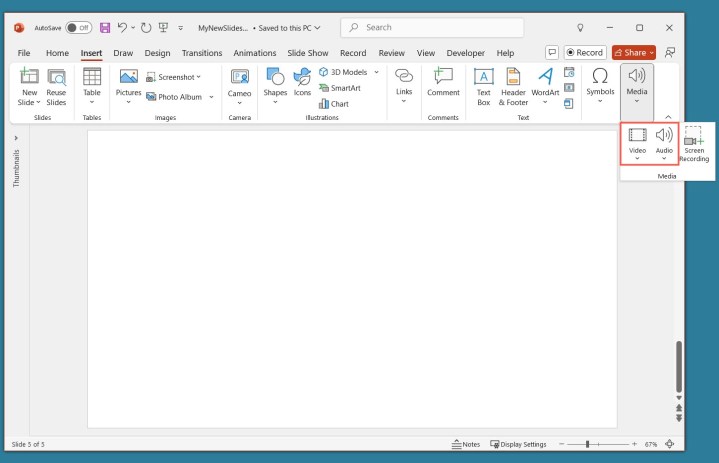Image resolution: width=719 pixels, height=463 pixels.
Task: Open the SmartArt graphic tool
Action: click(339, 88)
